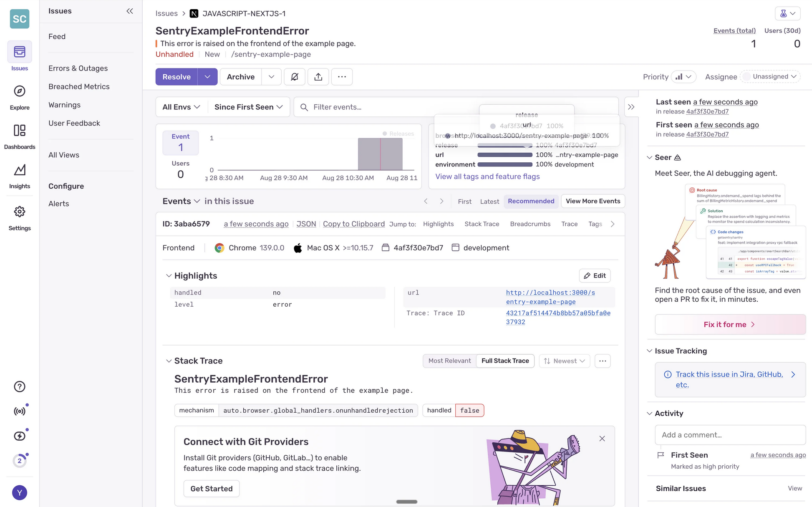Click the mute notifications bell icon
Viewport: 812px width, 507px height.
(x=295, y=77)
